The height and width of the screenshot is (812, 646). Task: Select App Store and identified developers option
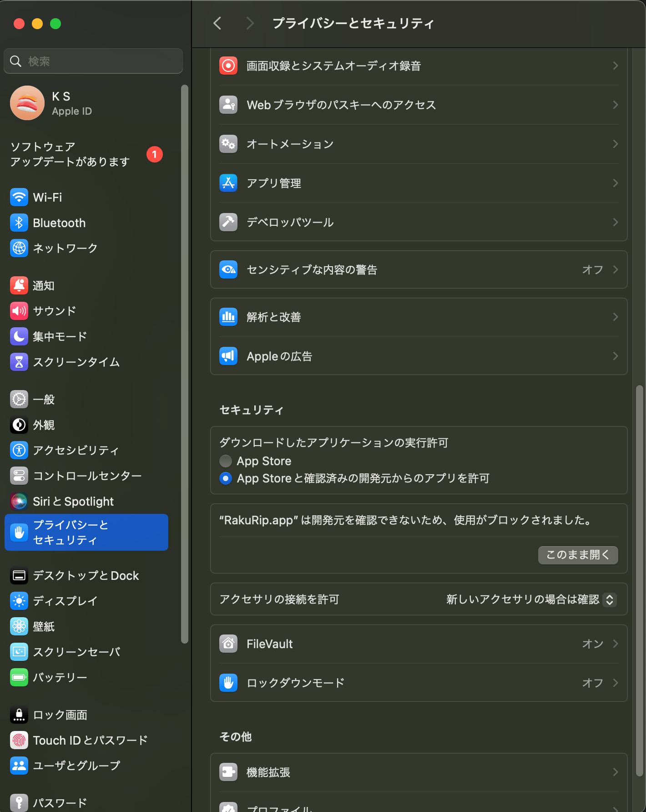pos(226,478)
